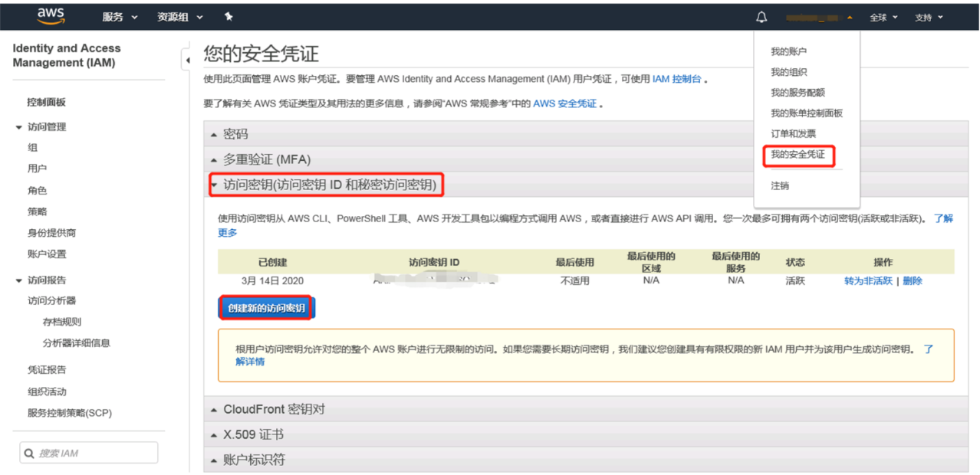Click the Identity and Access Management (IAM) title

coord(67,55)
